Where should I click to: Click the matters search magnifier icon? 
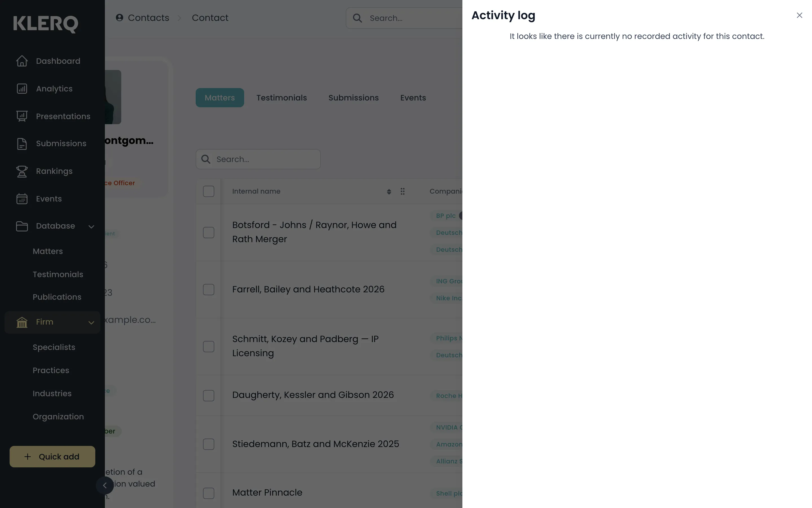point(206,159)
